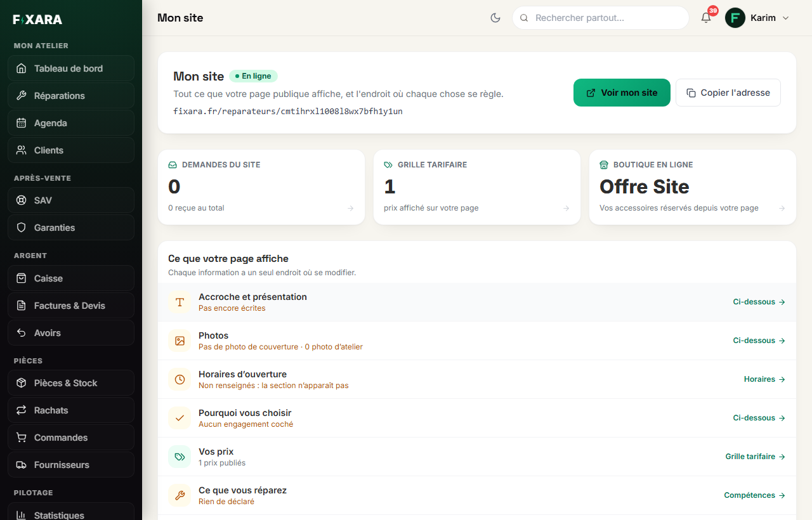This screenshot has height=520, width=812.
Task: Click the Factures & Devis document icon
Action: [x=22, y=306]
